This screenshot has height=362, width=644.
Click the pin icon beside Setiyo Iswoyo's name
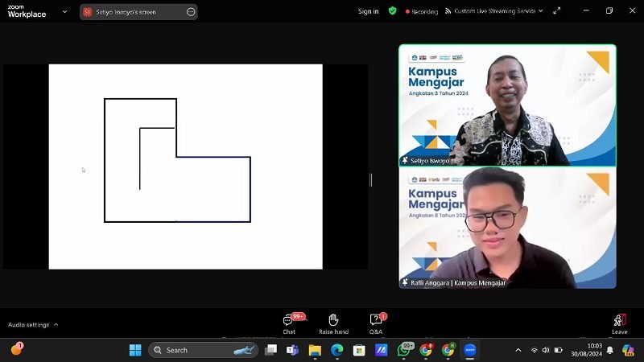tap(405, 160)
